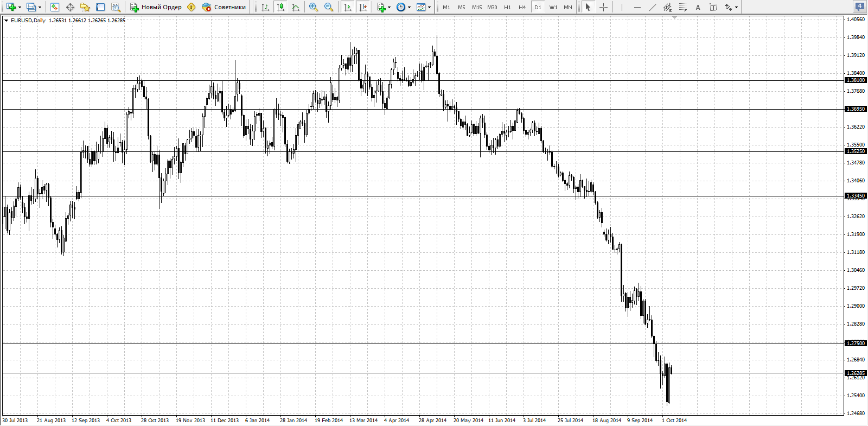Open the add indicators menu
868x426 pixels.
click(x=381, y=7)
